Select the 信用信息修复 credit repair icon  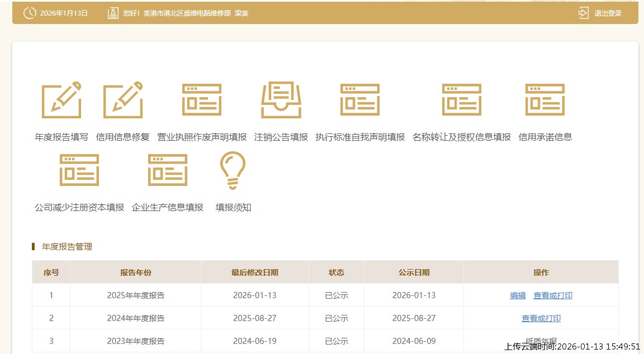pos(123,101)
